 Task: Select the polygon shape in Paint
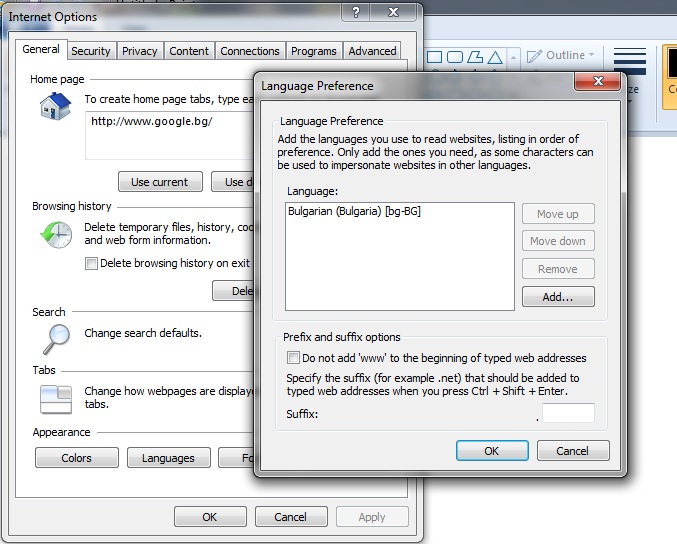(475, 57)
